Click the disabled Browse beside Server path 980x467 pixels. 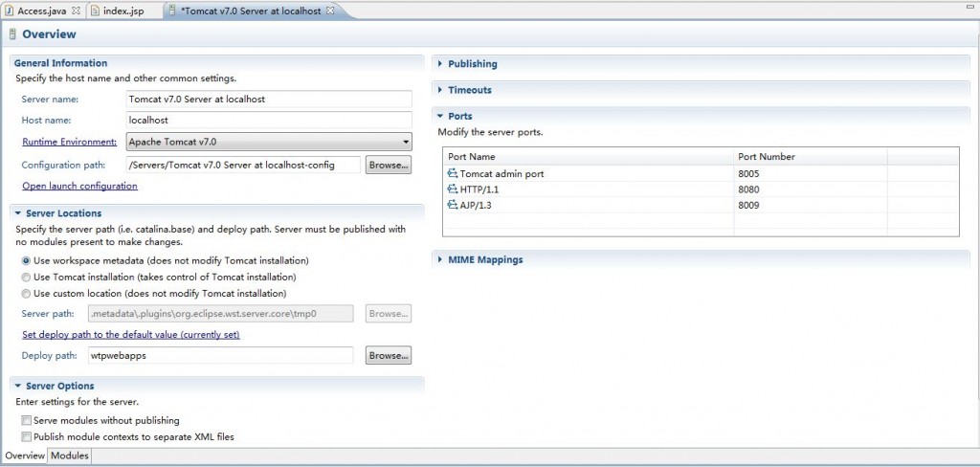pos(389,314)
